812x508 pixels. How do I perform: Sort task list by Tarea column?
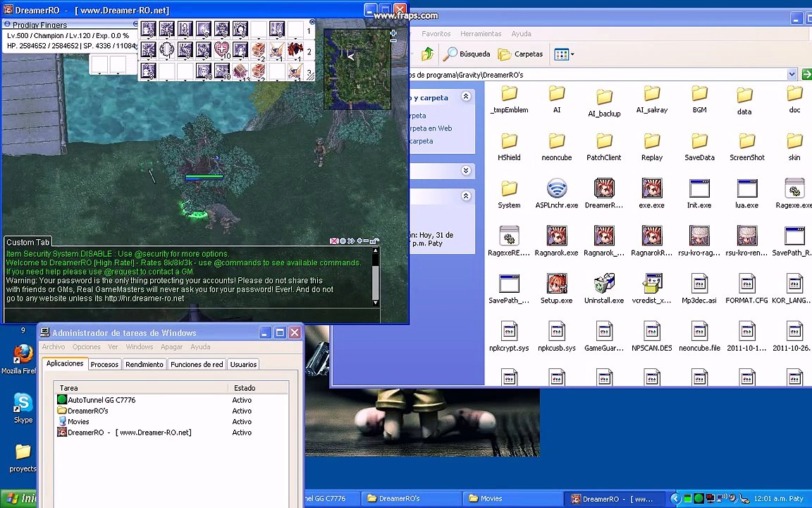point(141,388)
